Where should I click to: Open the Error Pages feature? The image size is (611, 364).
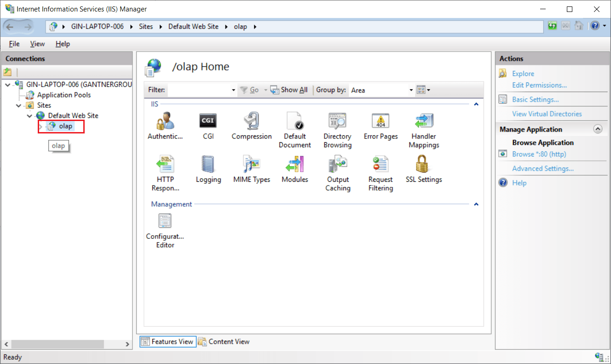(380, 126)
